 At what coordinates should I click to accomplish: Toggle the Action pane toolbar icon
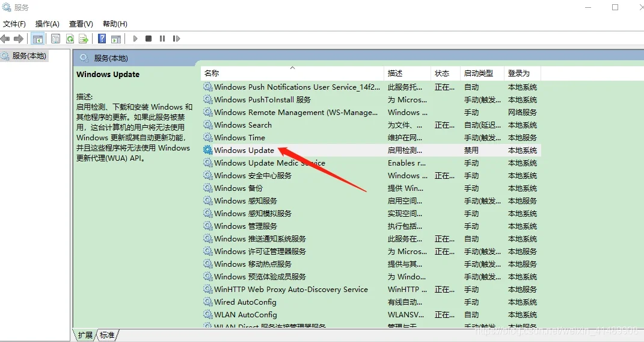click(x=116, y=39)
